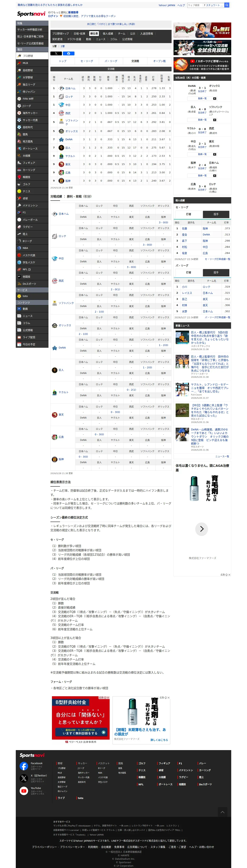Click ソフトバンク team name in standings table

click(x=72, y=122)
